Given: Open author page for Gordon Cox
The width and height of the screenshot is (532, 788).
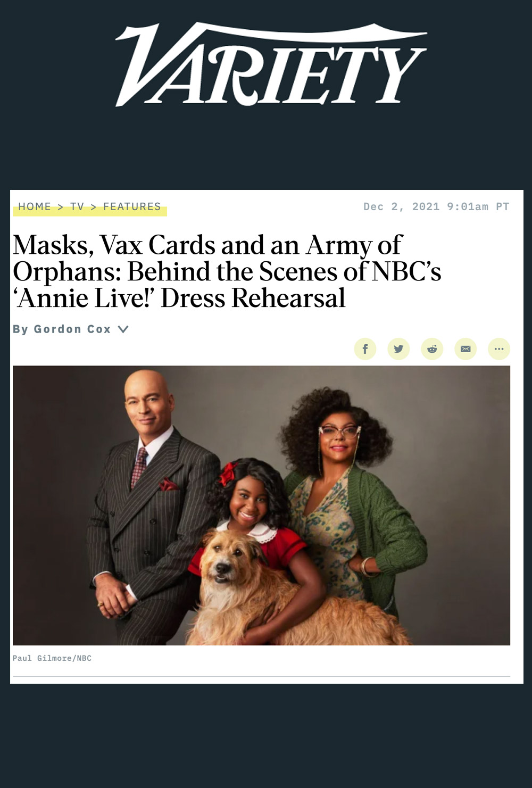Looking at the screenshot, I should coord(72,329).
